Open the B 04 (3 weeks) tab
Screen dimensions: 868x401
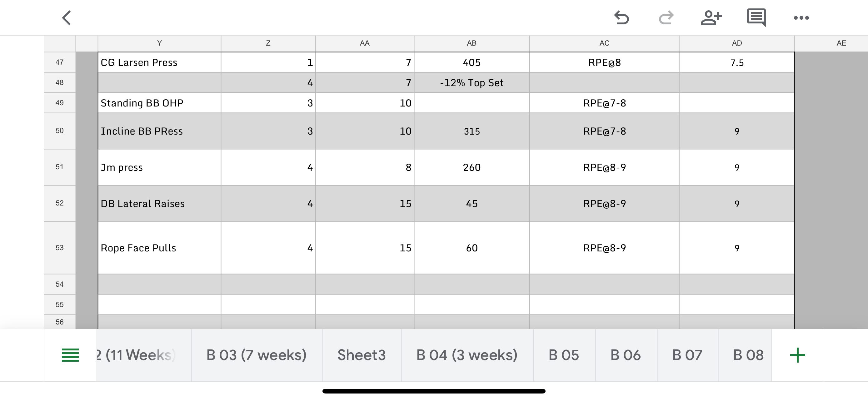[467, 355]
